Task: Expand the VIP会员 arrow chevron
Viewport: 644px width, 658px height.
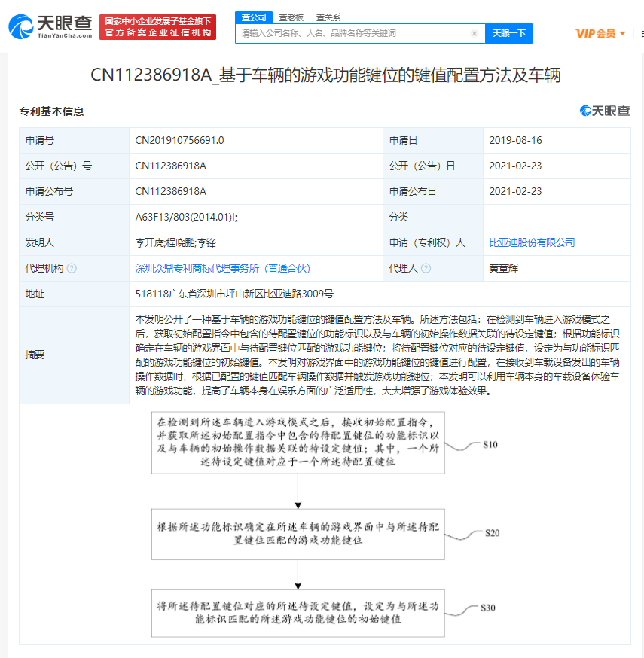Action: click(624, 33)
